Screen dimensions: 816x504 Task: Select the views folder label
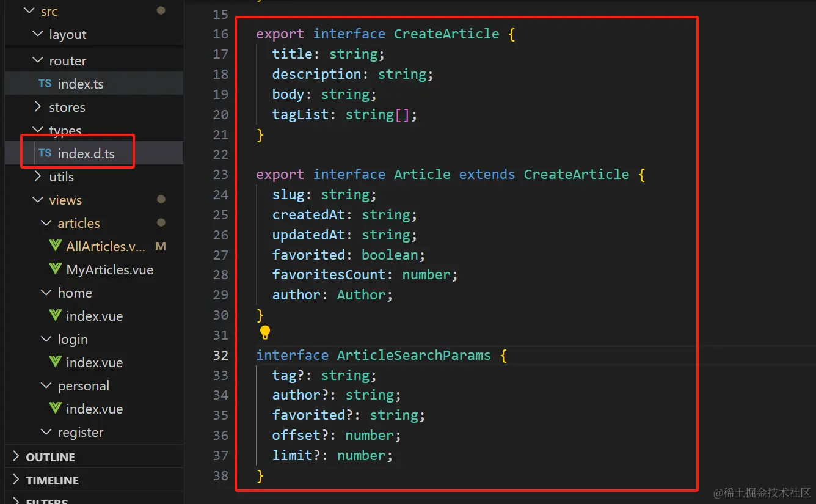(x=65, y=200)
